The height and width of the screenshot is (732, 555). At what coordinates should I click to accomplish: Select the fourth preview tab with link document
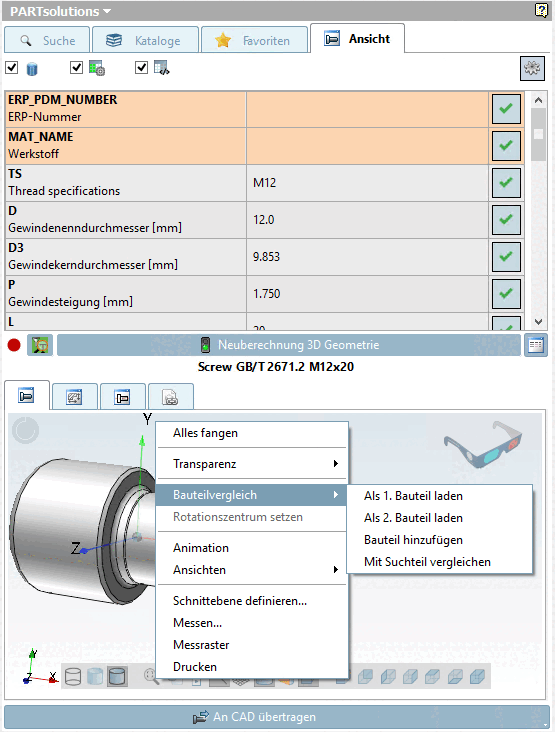click(x=170, y=397)
